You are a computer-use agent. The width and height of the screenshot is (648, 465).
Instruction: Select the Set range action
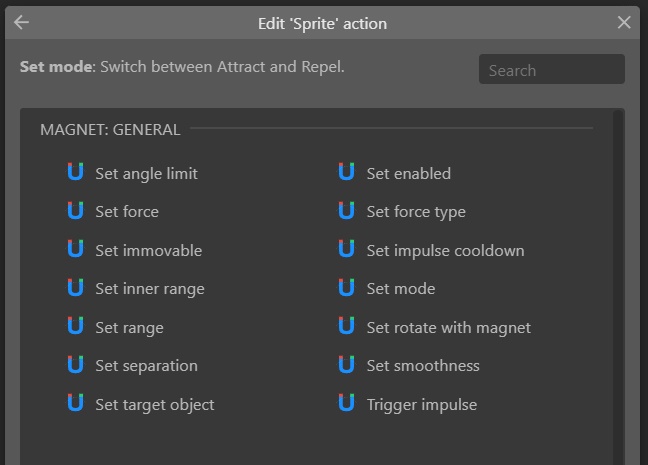pyautogui.click(x=129, y=327)
